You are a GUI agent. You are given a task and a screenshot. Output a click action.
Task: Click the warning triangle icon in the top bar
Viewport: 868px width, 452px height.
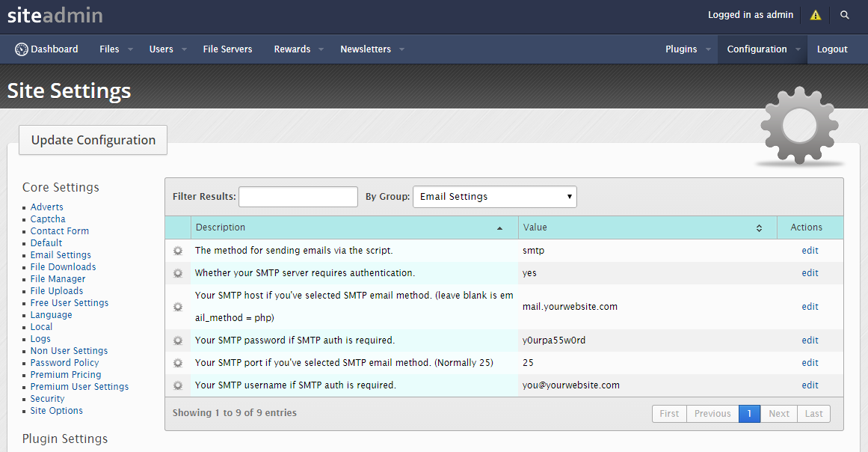click(x=815, y=14)
